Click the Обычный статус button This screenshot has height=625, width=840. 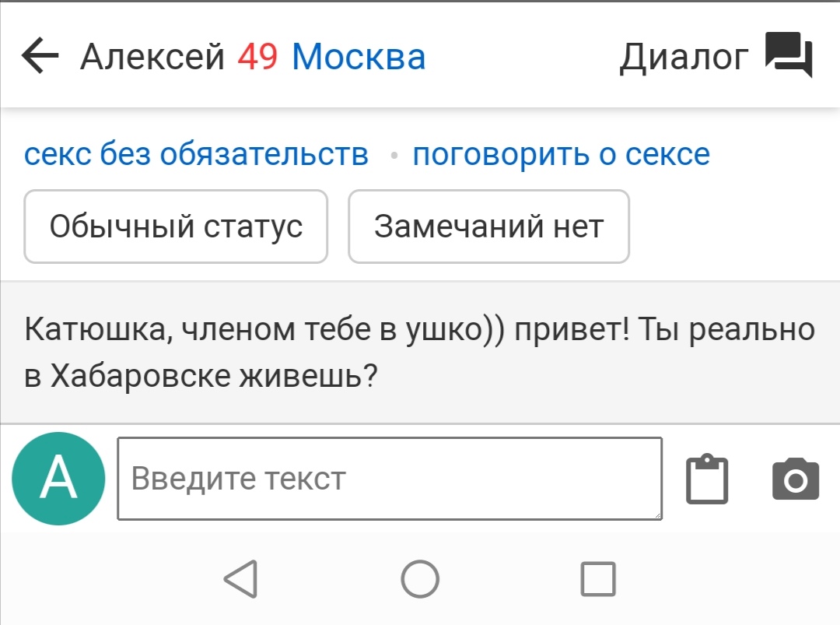point(176,226)
